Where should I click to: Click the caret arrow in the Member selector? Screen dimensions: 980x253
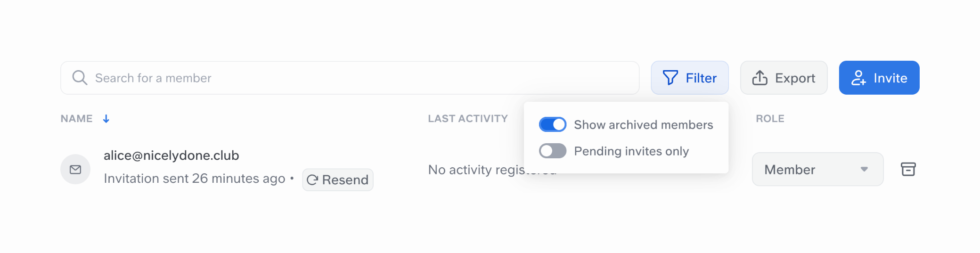point(864,169)
